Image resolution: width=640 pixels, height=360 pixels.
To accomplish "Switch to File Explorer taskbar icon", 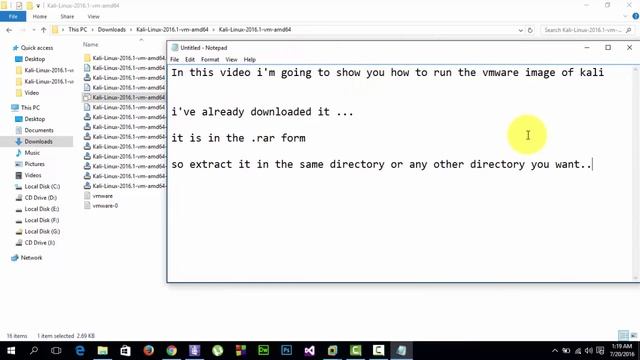I will (102, 351).
